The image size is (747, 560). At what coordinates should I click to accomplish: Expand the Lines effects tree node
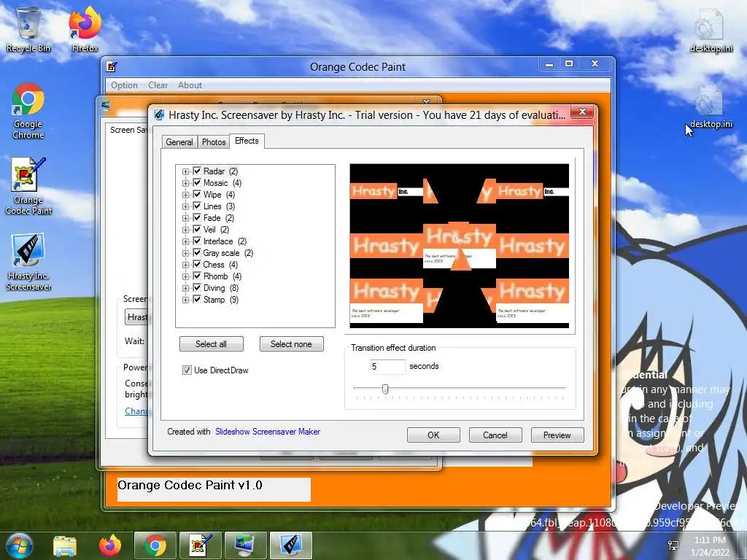(185, 206)
